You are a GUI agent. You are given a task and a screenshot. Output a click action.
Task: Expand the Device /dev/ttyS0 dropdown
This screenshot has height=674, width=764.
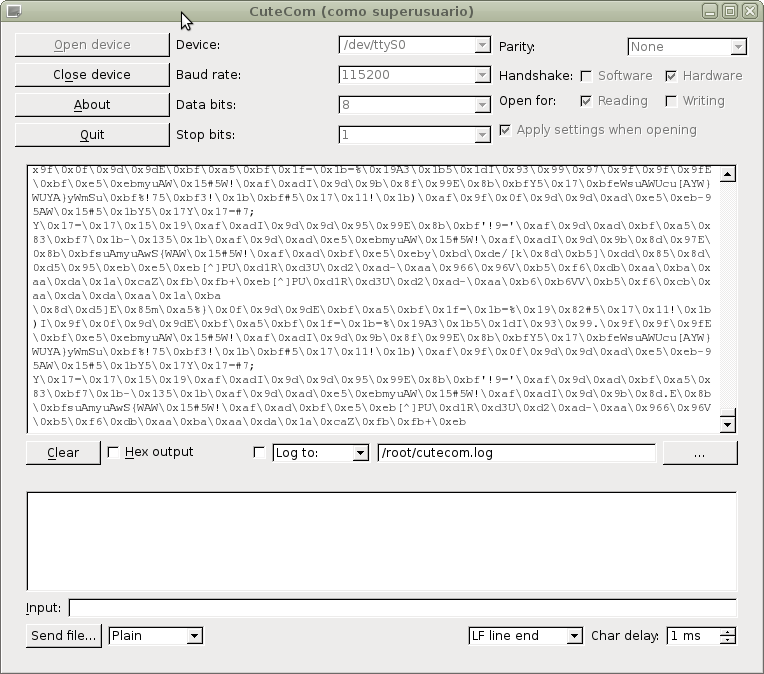tap(482, 45)
